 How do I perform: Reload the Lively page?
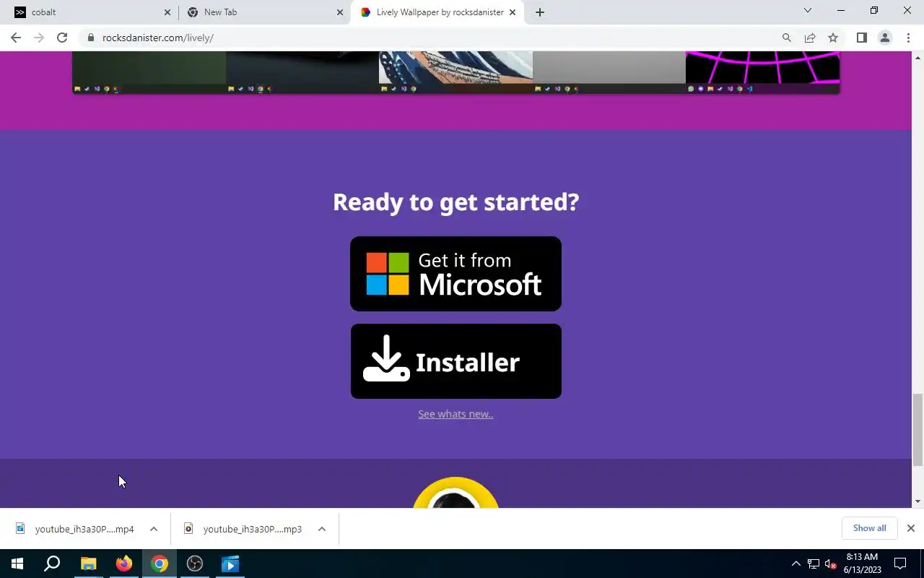(x=62, y=38)
